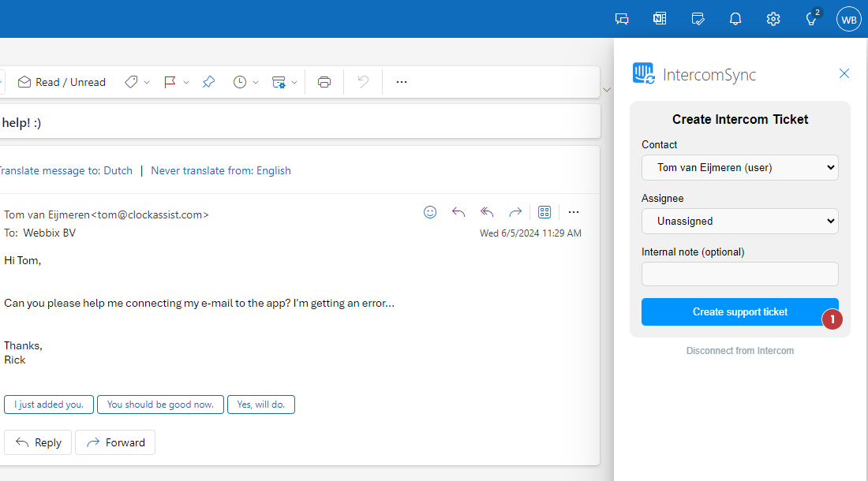This screenshot has width=868, height=481.
Task: Open Outlook settings gear
Action: click(773, 19)
